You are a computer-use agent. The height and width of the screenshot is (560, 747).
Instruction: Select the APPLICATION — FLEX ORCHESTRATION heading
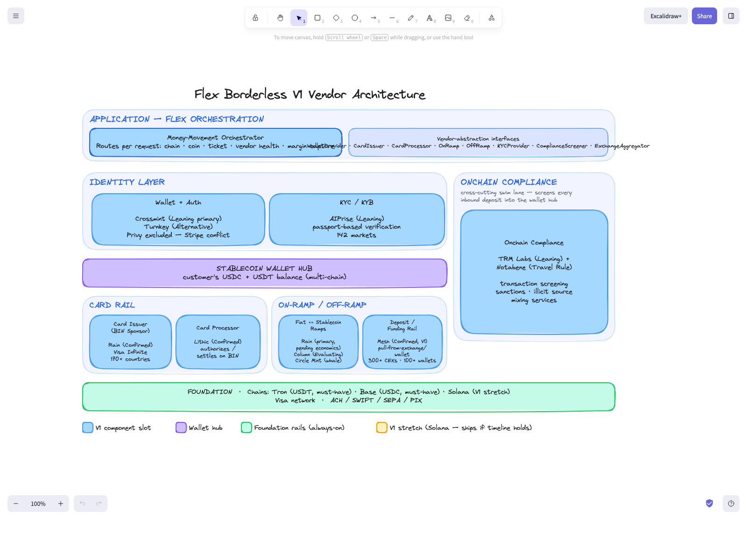177,119
